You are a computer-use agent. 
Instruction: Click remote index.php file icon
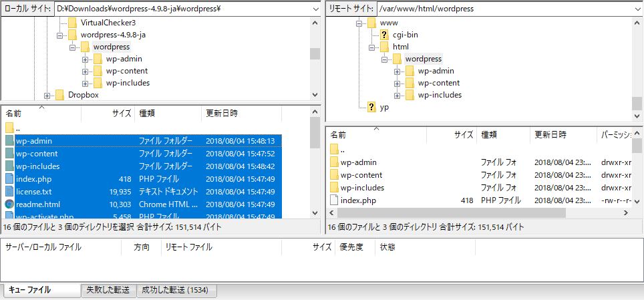334,200
